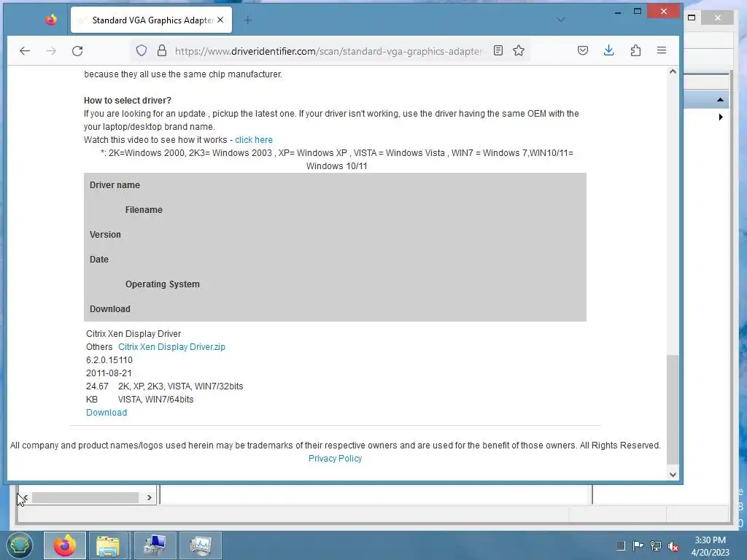Open the Firefox hamburger application menu
This screenshot has height=560, width=747.
click(x=661, y=50)
